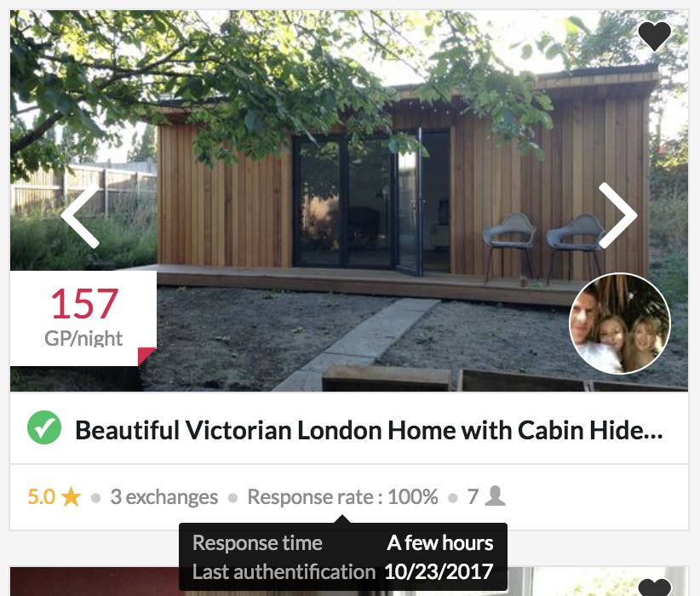Open the host family profile picture
The width and height of the screenshot is (700, 596).
[620, 324]
